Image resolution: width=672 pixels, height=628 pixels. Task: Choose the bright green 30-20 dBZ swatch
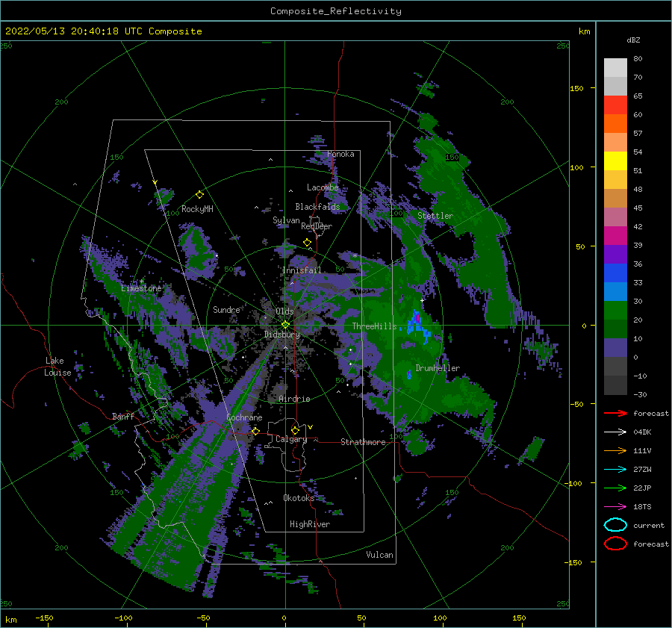(x=615, y=311)
